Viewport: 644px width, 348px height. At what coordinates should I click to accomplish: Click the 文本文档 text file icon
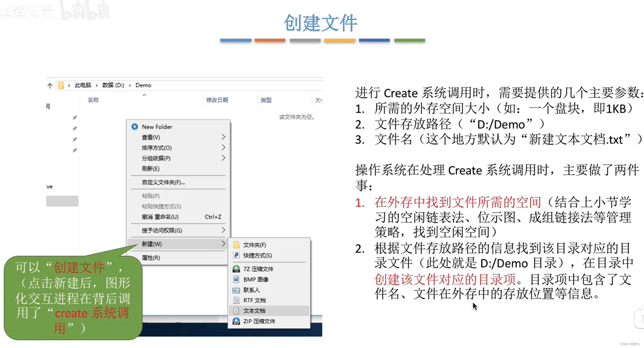pos(236,311)
